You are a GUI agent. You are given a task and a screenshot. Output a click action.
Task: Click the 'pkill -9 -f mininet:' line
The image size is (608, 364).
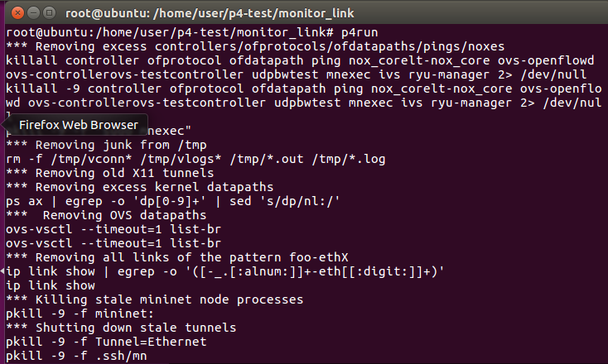[80, 314]
